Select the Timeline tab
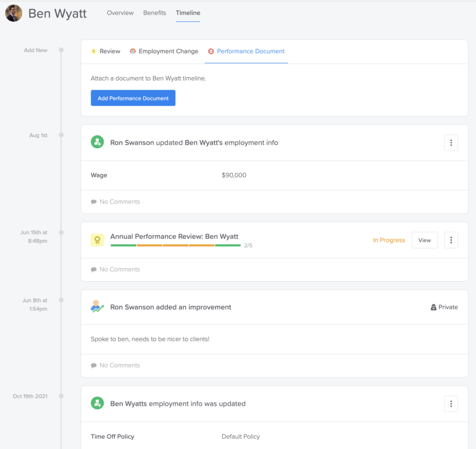Image resolution: width=476 pixels, height=449 pixels. (188, 13)
